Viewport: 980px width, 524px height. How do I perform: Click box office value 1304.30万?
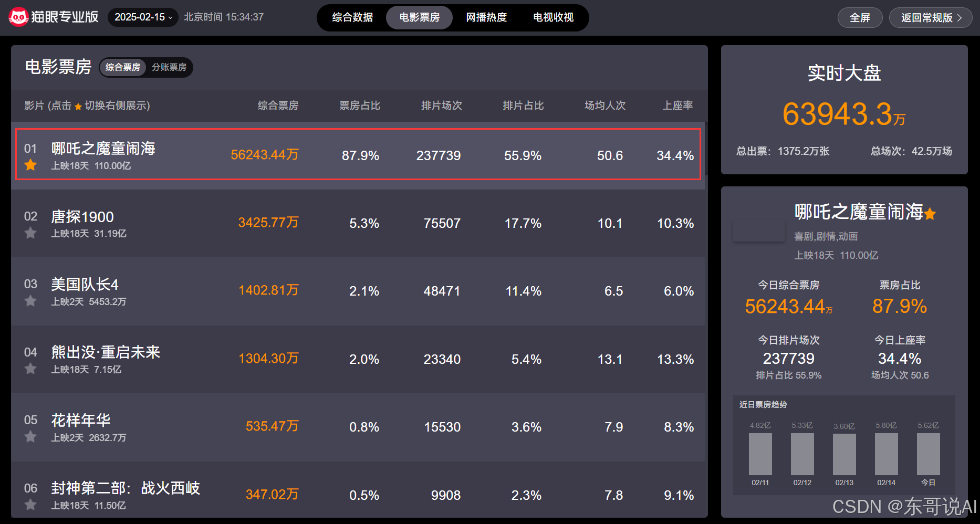(268, 359)
